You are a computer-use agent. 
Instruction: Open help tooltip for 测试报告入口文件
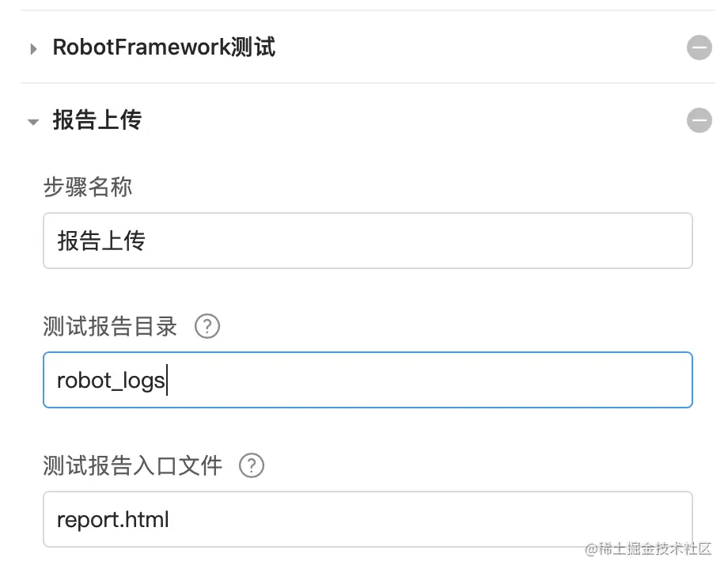pos(251,465)
